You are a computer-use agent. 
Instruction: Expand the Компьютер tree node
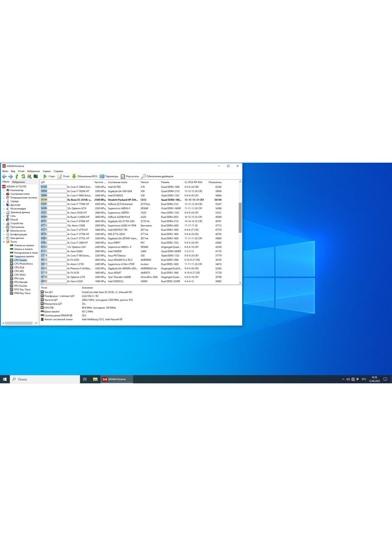(x=4, y=190)
